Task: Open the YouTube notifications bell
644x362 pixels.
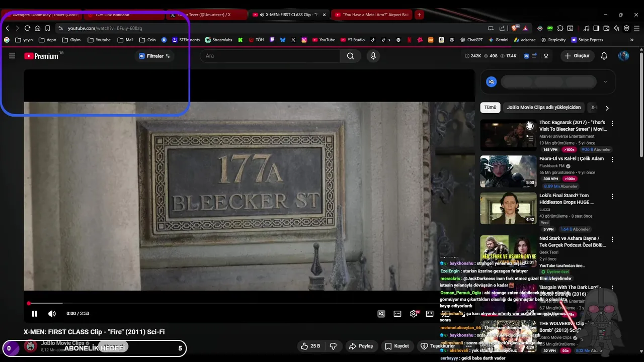Action: pos(604,56)
